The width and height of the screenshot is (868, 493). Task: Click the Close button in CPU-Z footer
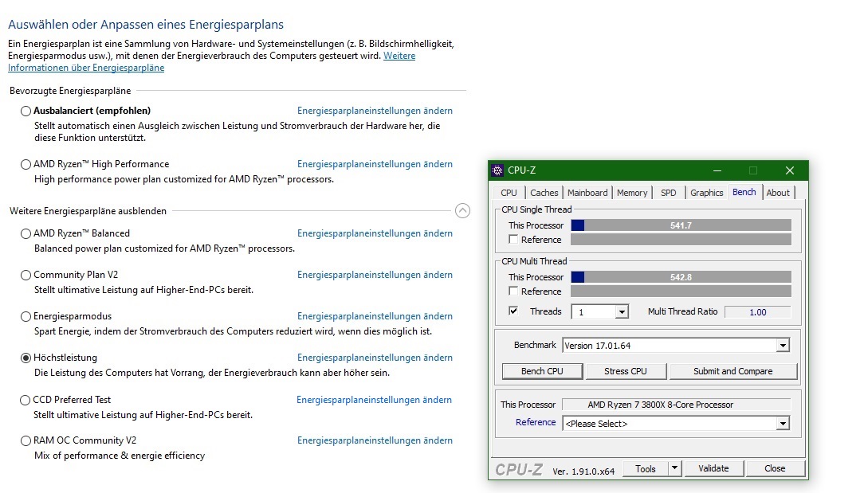coord(775,468)
